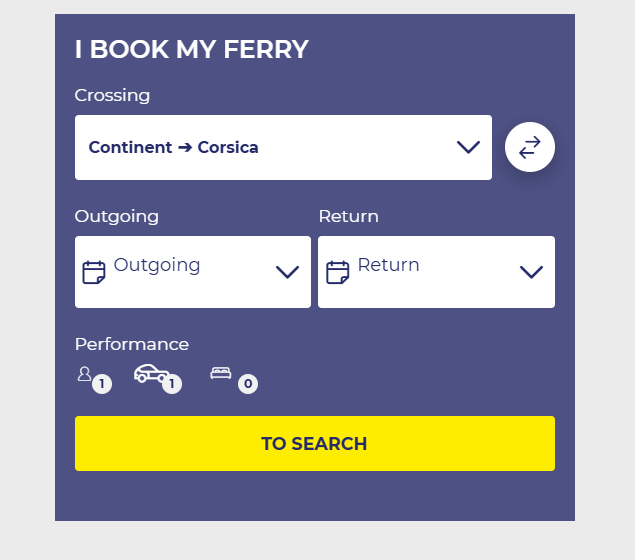This screenshot has height=560, width=635.
Task: Click the cabin count badge showing 0
Action: coord(248,383)
